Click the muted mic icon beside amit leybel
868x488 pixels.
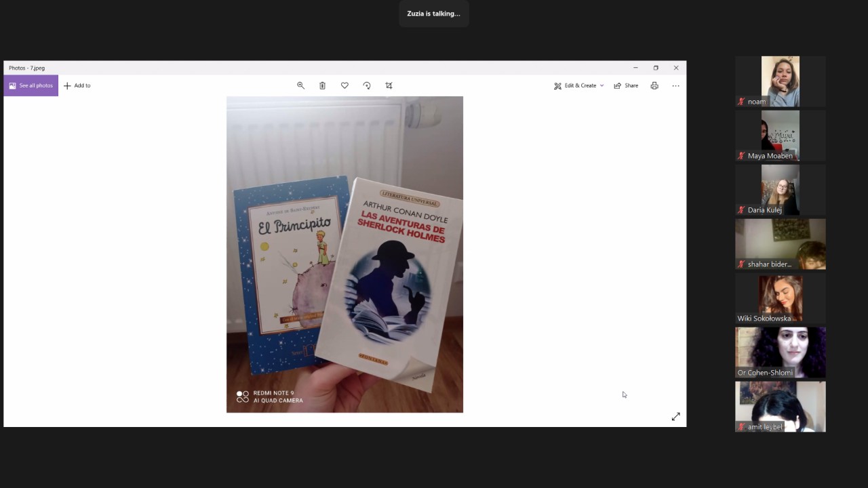point(742,427)
